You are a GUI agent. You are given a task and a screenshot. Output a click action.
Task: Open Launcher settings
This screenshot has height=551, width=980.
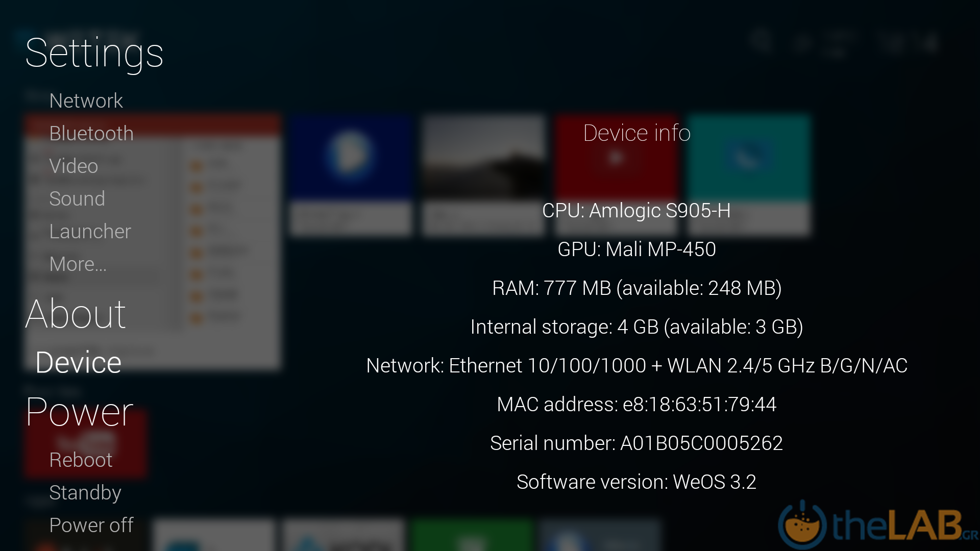click(x=90, y=232)
